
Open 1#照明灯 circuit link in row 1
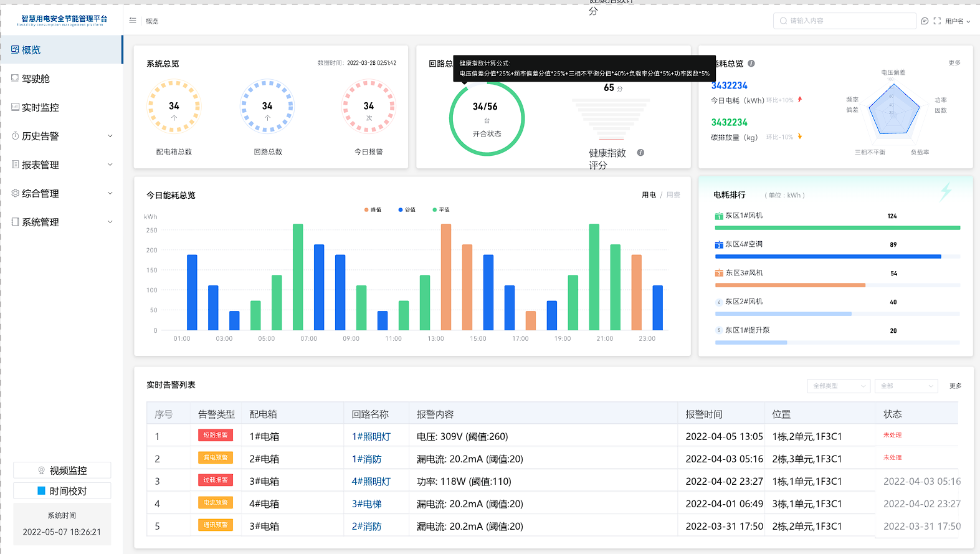371,436
